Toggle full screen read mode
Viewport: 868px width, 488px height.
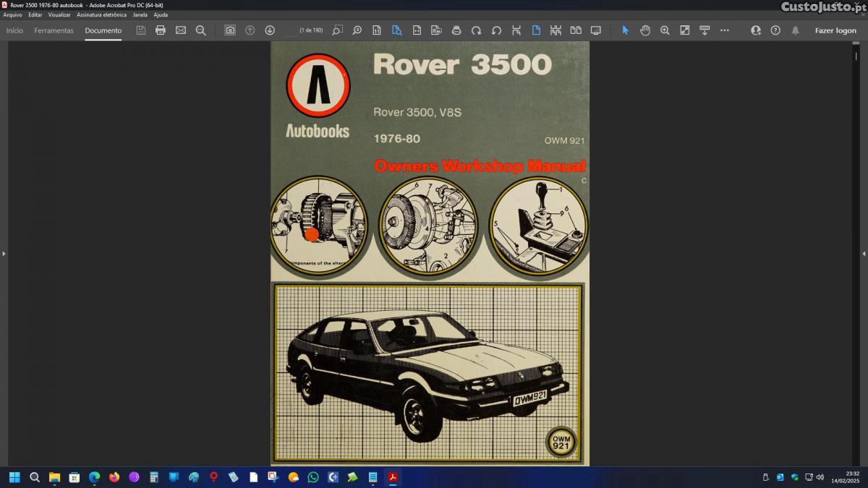[596, 30]
